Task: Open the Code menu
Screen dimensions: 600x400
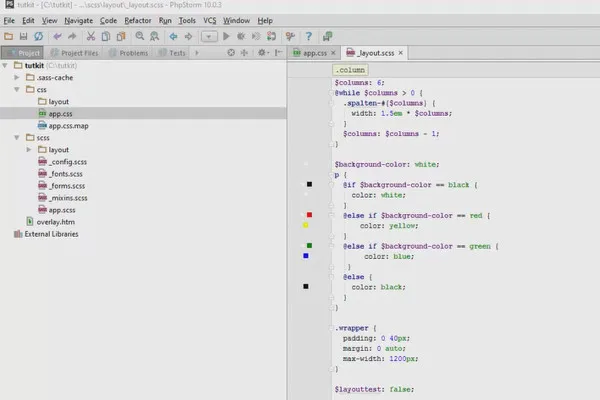Action: coord(108,21)
